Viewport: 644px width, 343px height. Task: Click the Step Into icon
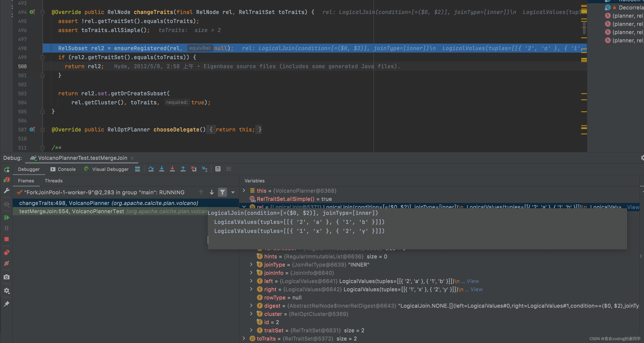tap(162, 169)
